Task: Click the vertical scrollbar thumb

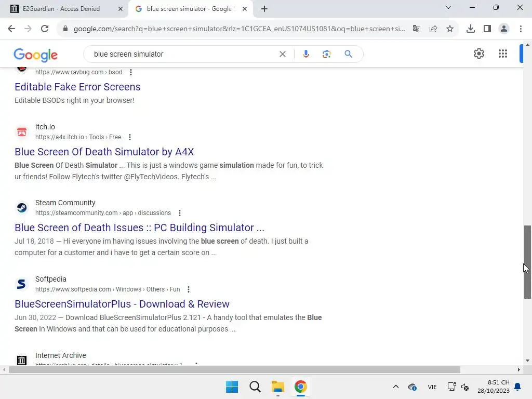Action: pos(527,262)
